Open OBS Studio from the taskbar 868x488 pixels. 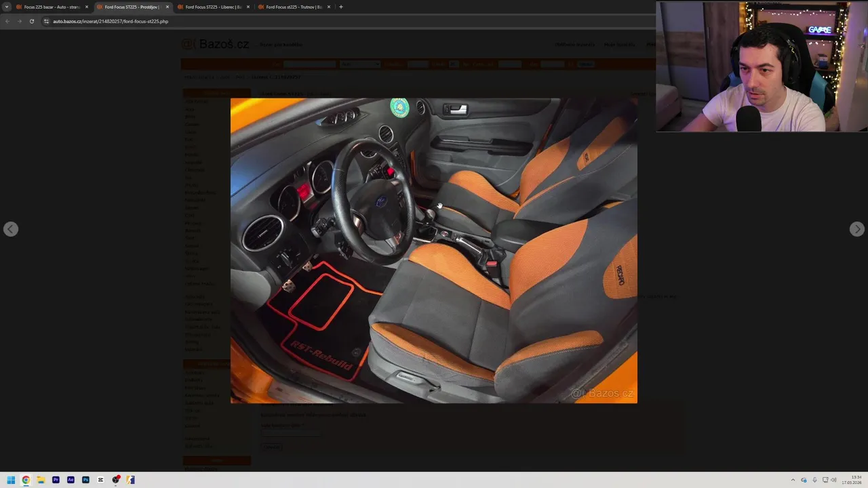[116, 480]
